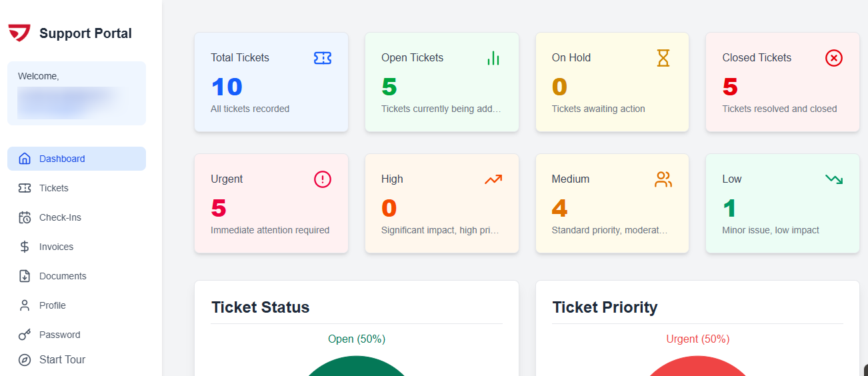Click the trending-down arrow icon on the Low card
868x376 pixels.
click(x=834, y=179)
